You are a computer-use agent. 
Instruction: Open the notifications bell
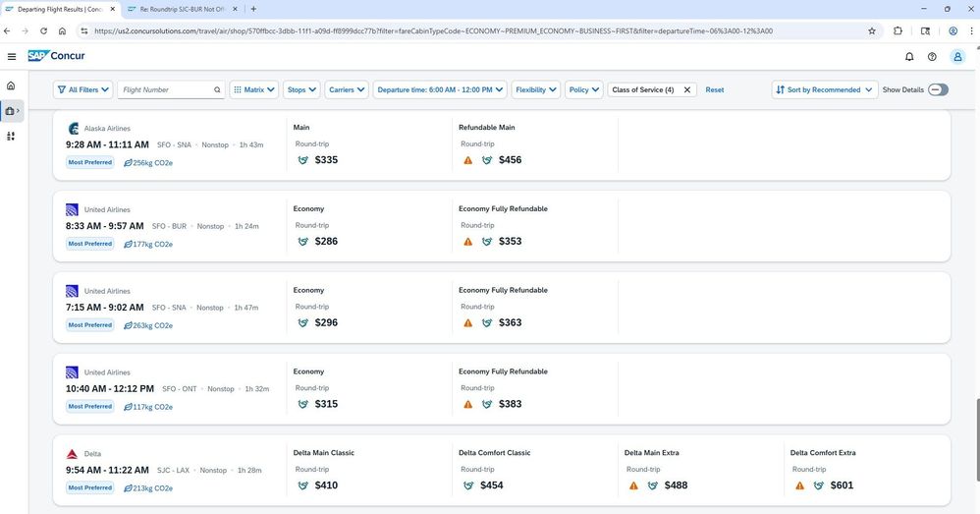[909, 56]
